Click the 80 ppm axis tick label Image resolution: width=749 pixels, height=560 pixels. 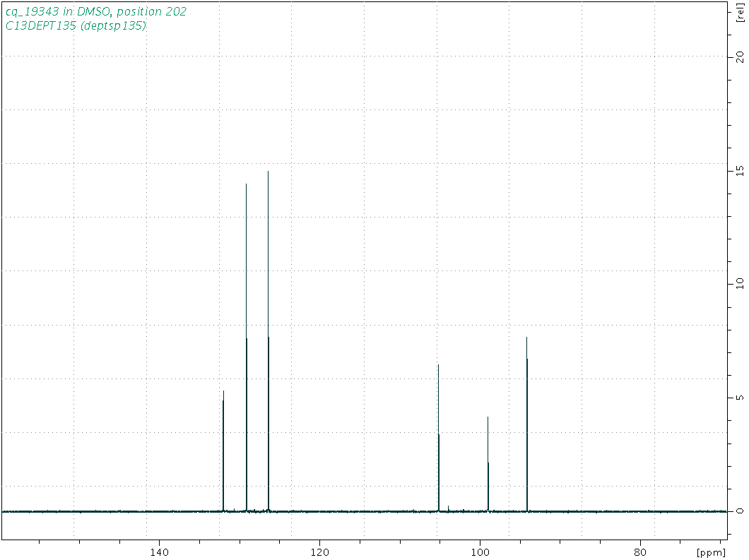point(640,552)
